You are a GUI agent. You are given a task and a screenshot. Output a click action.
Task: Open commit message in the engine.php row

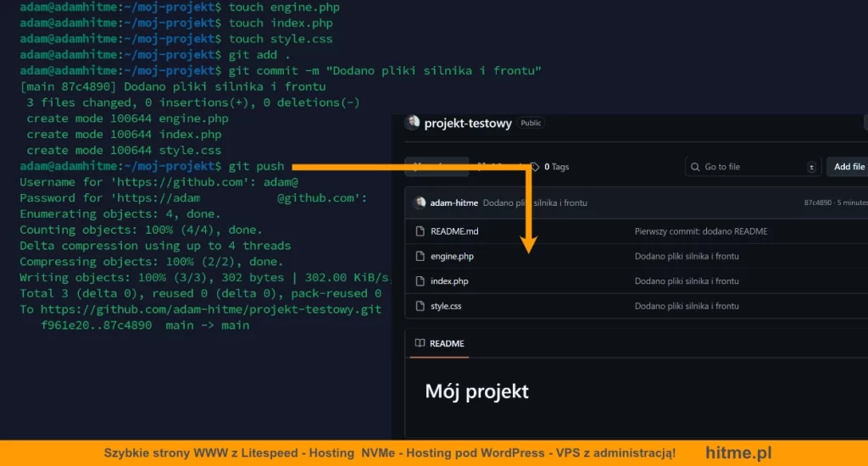(687, 256)
